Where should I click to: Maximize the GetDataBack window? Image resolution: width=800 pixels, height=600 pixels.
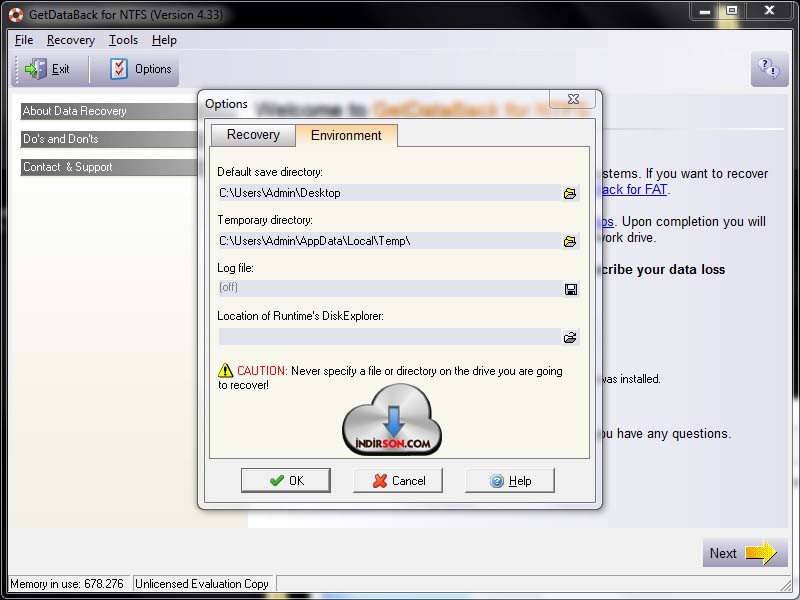[x=732, y=10]
